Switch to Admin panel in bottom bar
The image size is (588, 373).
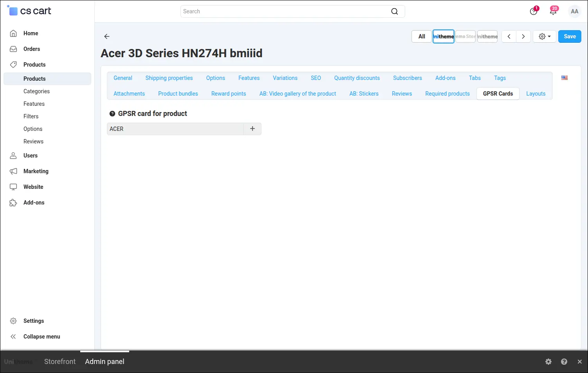105,362
